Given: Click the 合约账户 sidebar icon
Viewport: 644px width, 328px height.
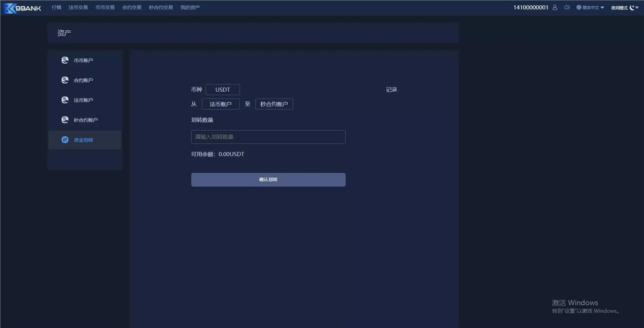Looking at the screenshot, I should [x=64, y=81].
